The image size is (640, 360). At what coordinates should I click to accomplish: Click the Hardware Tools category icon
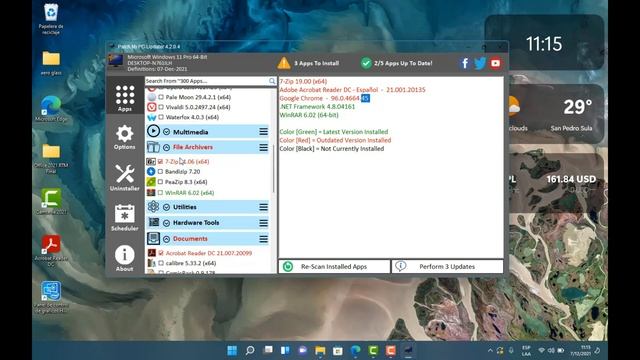tap(153, 222)
